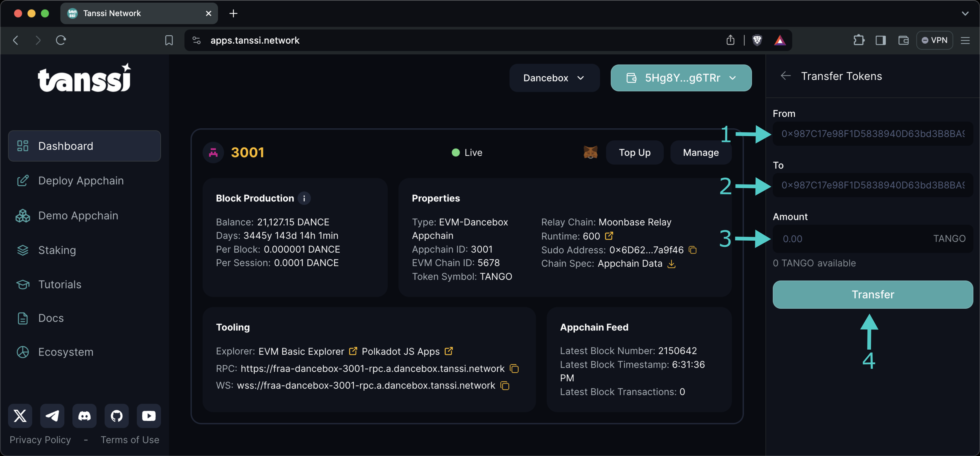Click the browser back arrow
Viewport: 980px width, 456px height.
pyautogui.click(x=16, y=40)
